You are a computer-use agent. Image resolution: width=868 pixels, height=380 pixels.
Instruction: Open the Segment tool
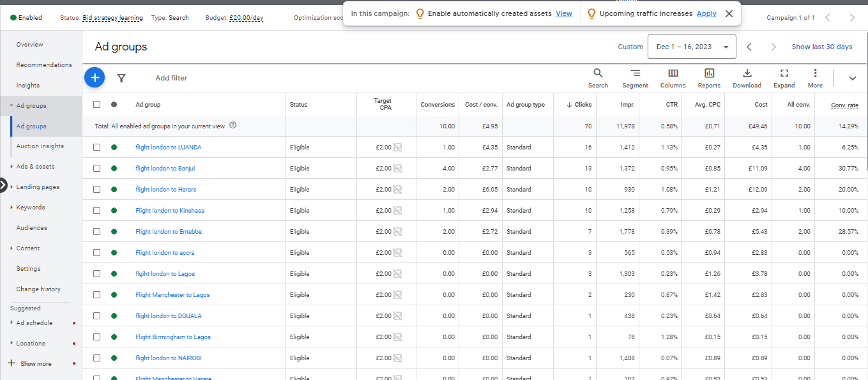(x=635, y=78)
